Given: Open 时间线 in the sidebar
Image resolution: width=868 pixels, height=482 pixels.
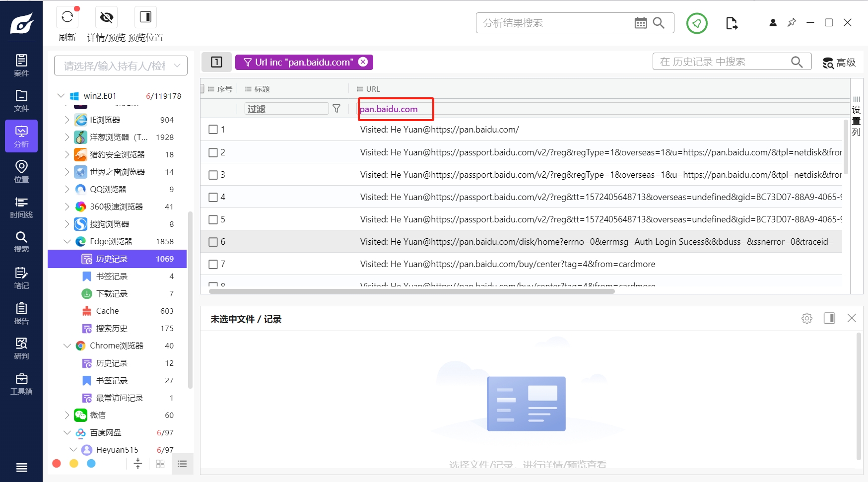Looking at the screenshot, I should 21,207.
